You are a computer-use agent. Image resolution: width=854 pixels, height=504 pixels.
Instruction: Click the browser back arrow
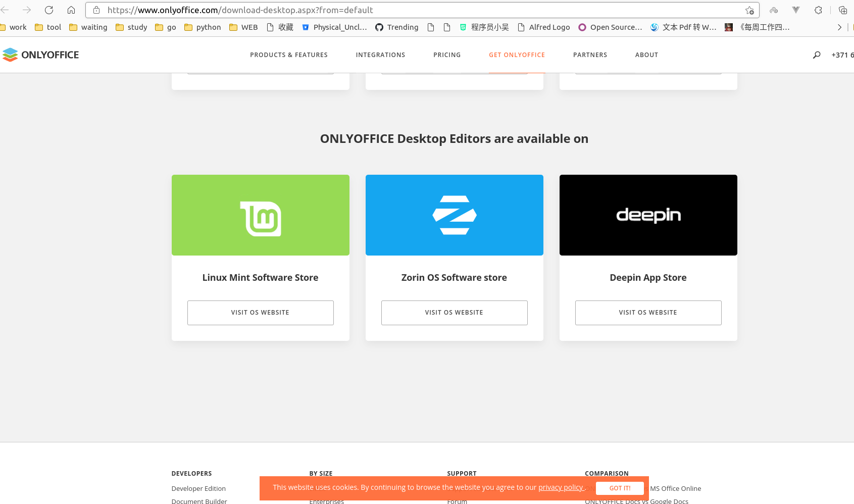pos(5,10)
